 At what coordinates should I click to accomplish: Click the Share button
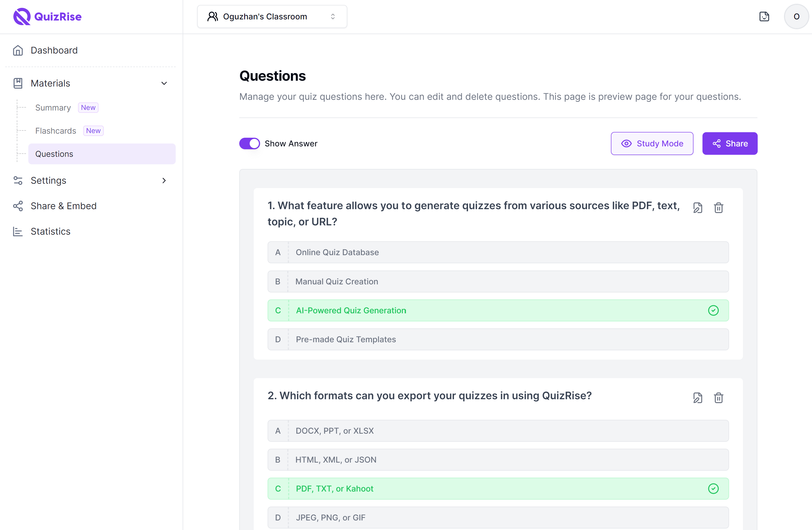tap(730, 143)
